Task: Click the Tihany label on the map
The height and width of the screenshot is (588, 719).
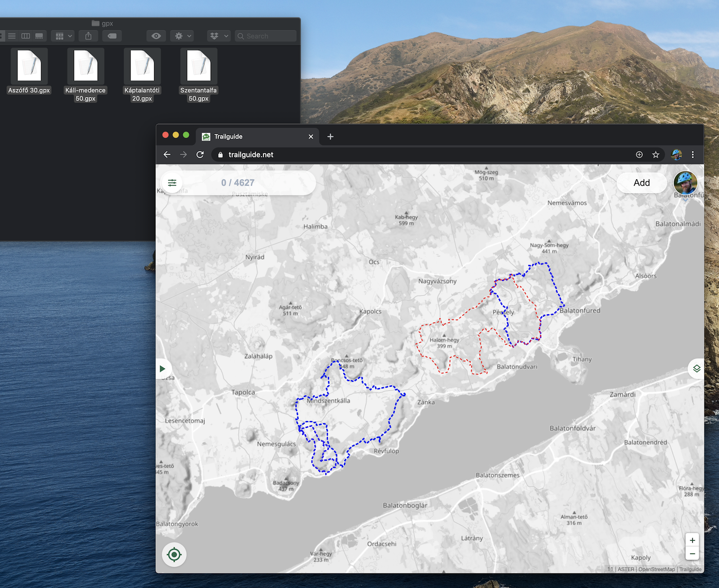Action: point(582,359)
